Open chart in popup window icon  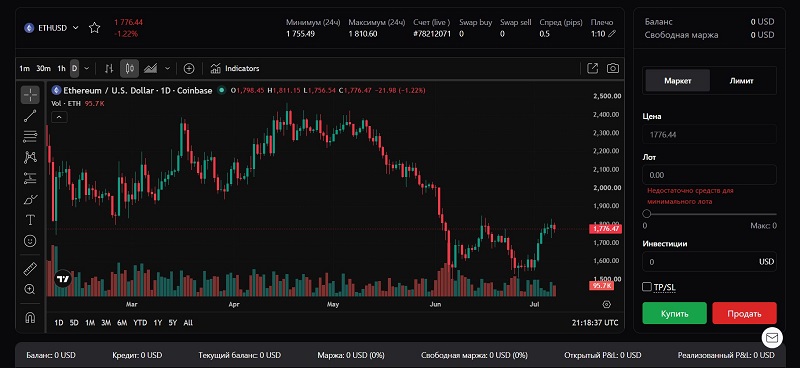[x=592, y=68]
